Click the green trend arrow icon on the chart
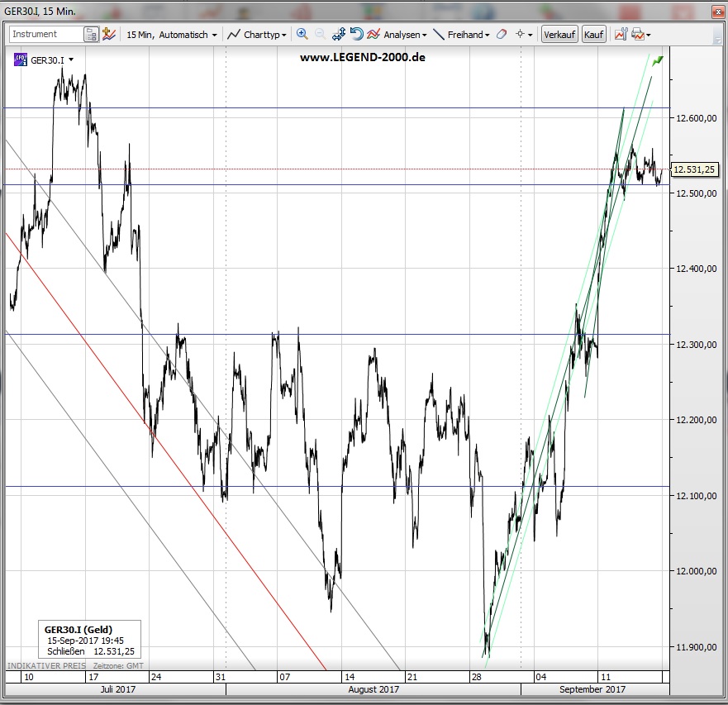The height and width of the screenshot is (705, 728). pos(658,61)
